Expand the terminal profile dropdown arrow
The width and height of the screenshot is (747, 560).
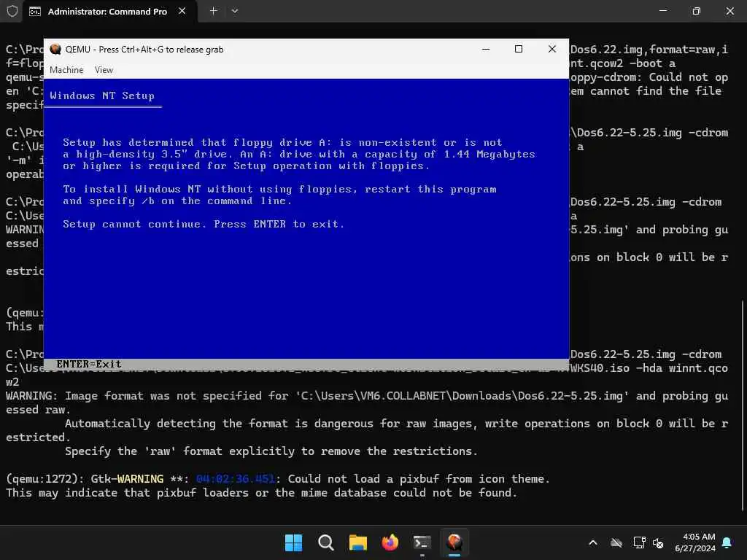coord(234,11)
